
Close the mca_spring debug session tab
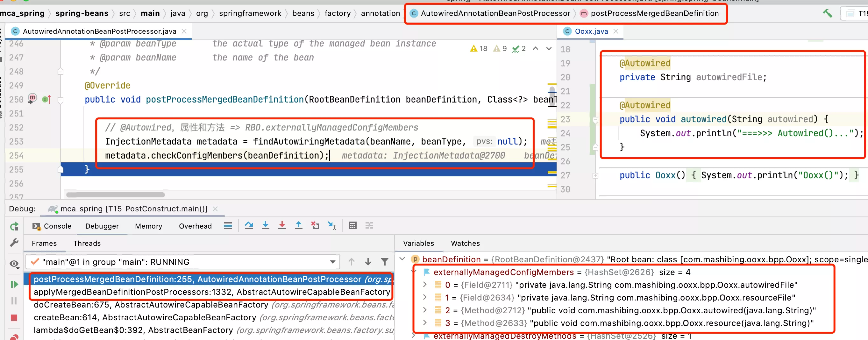pos(216,209)
